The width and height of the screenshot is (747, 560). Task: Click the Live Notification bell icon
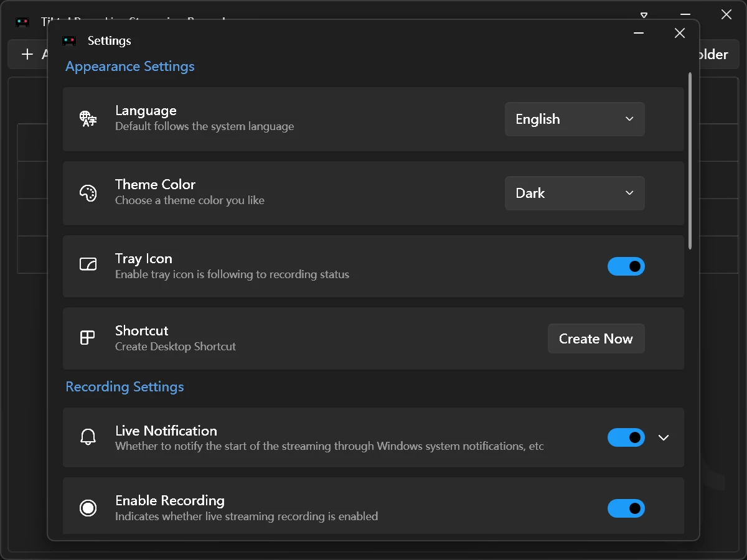pyautogui.click(x=88, y=437)
